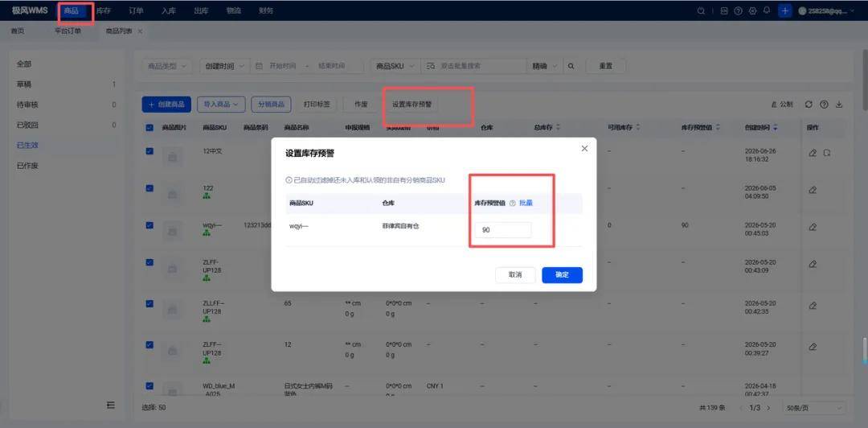Open the notifications bell icon
Image resolution: width=868 pixels, height=428 pixels.
767,10
